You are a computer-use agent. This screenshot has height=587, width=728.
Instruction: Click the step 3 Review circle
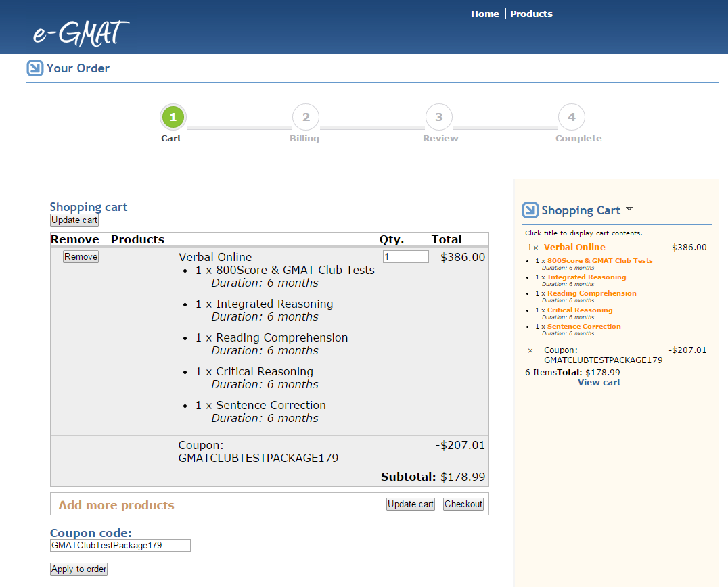(439, 118)
